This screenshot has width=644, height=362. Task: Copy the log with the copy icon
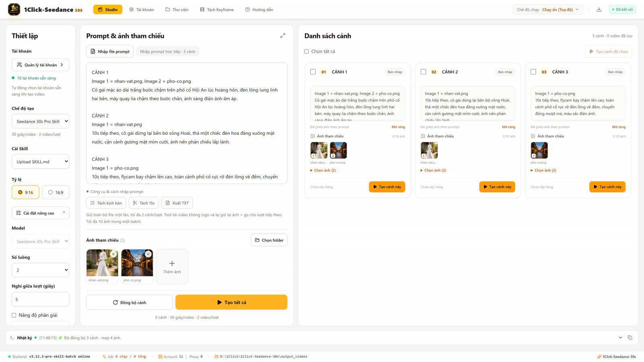coord(630,338)
